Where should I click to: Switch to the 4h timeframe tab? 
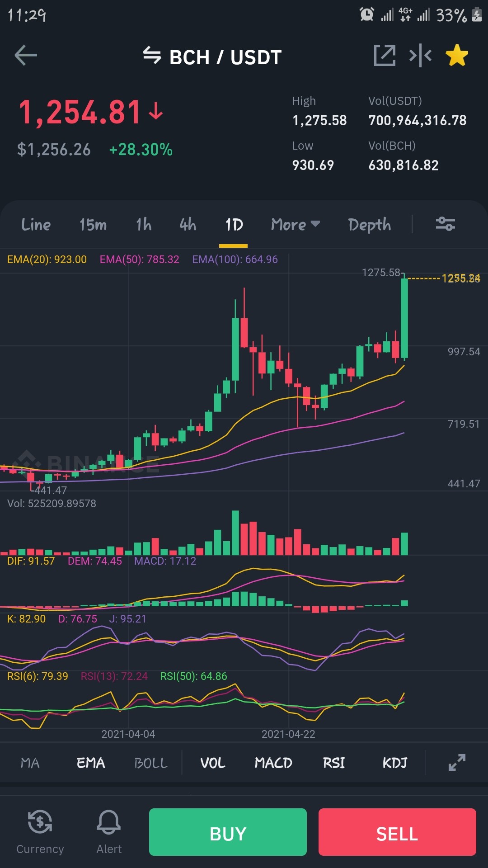[x=188, y=224]
